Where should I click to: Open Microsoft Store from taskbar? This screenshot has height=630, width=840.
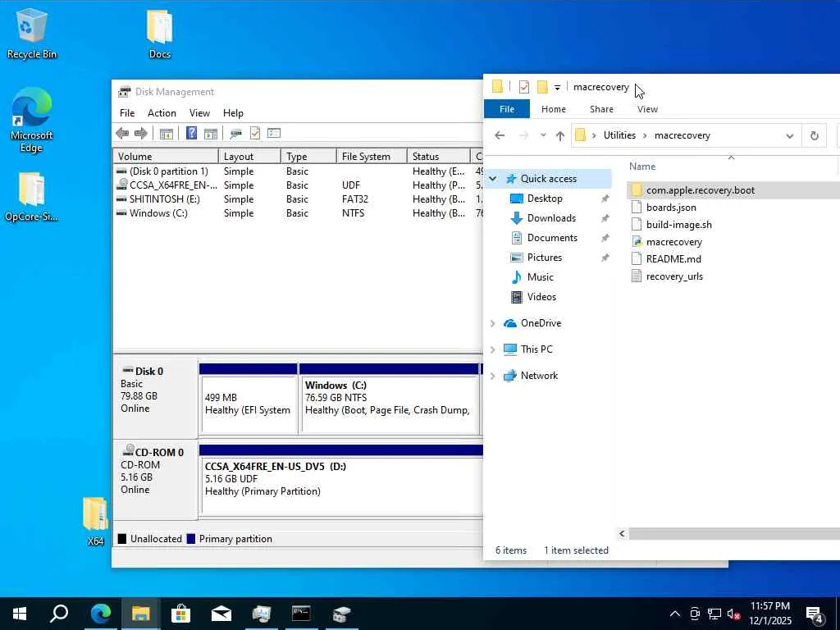pos(180,614)
